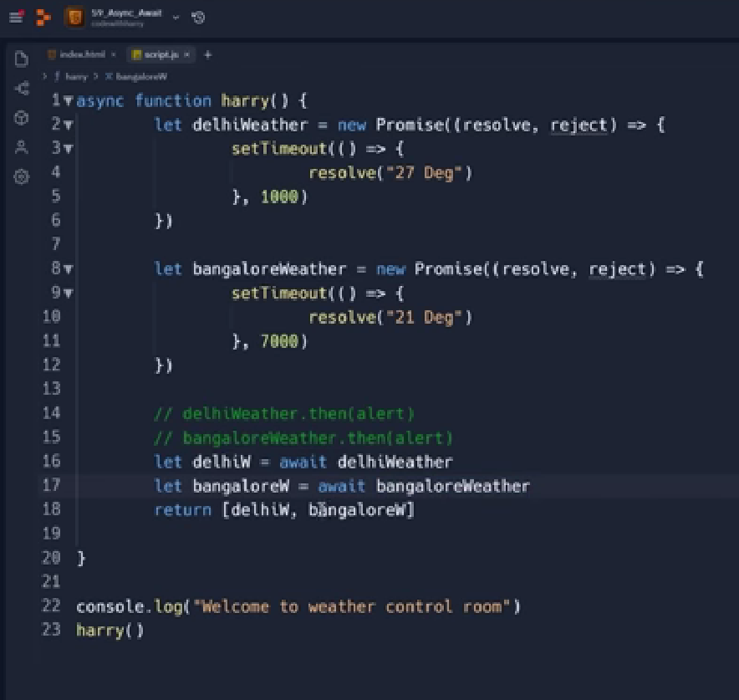The height and width of the screenshot is (700, 739).
Task: Click the 'return' keyword on line 18
Action: pos(183,510)
